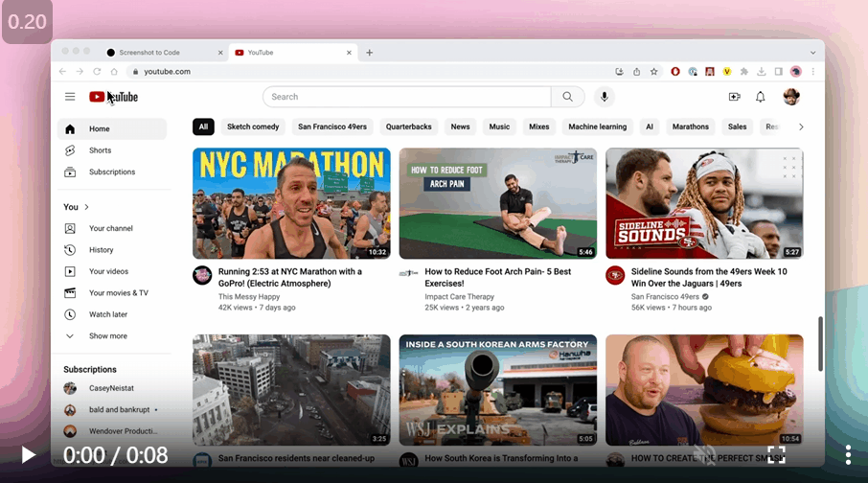Select Marathons chip
The height and width of the screenshot is (483, 868).
(691, 126)
